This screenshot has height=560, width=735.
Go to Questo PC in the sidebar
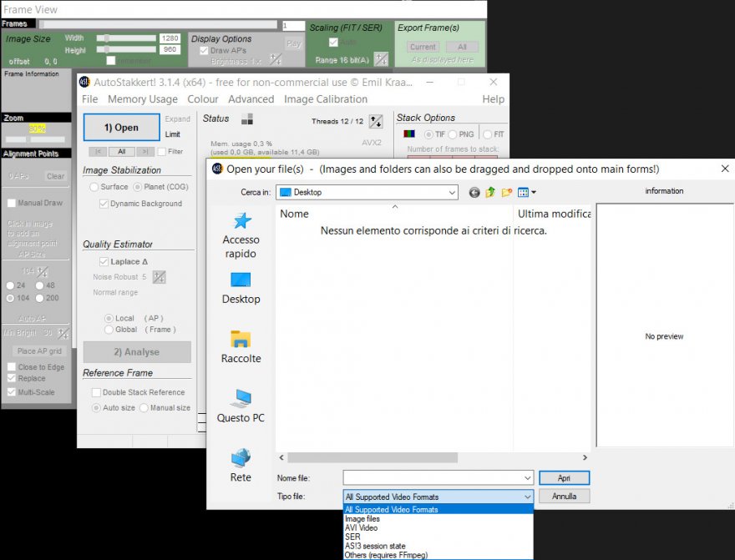[x=241, y=399]
